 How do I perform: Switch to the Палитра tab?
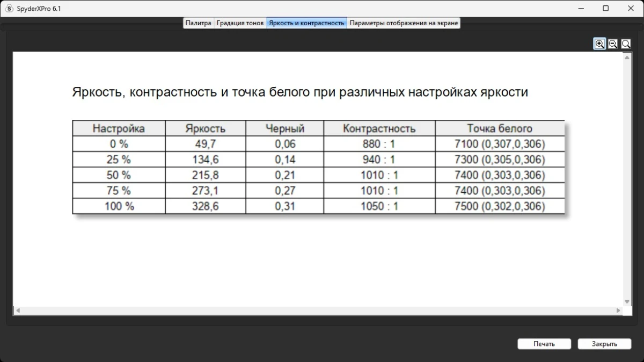click(198, 23)
